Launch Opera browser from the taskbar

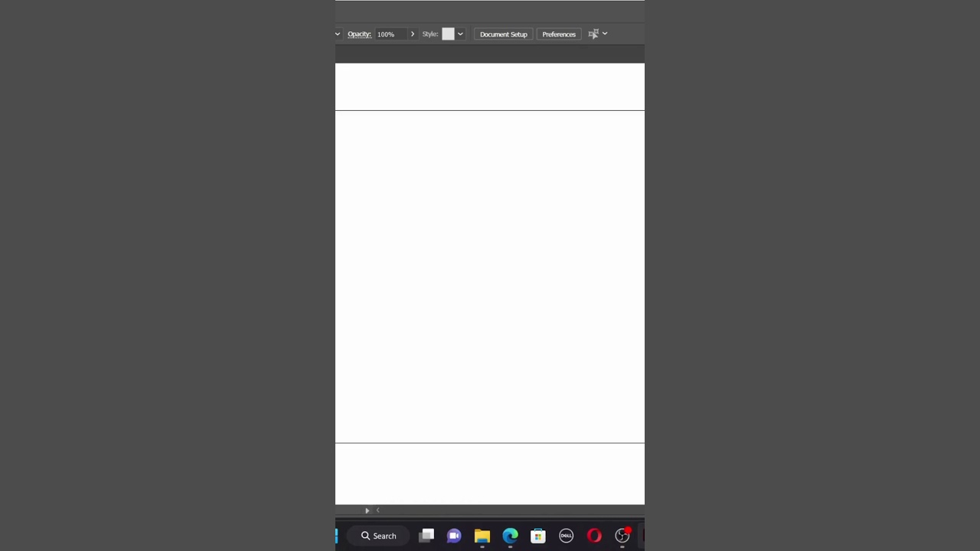click(x=594, y=536)
